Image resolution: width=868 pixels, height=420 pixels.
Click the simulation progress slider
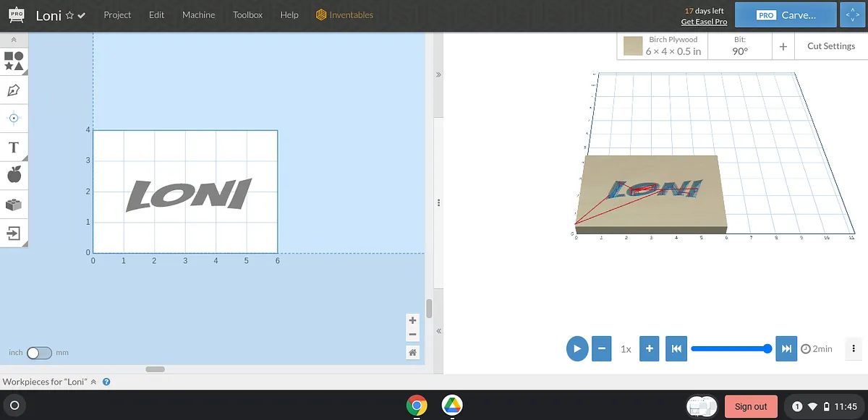[729, 348]
